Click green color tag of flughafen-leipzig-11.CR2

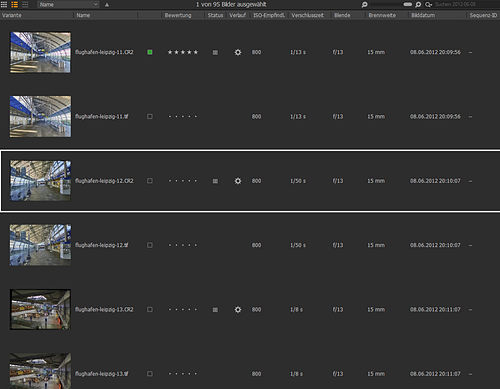click(x=150, y=52)
